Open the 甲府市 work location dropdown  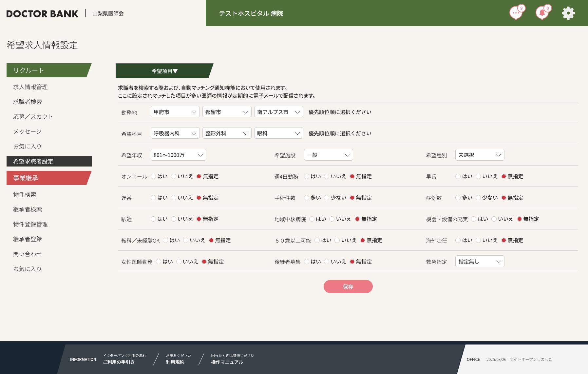(x=175, y=112)
